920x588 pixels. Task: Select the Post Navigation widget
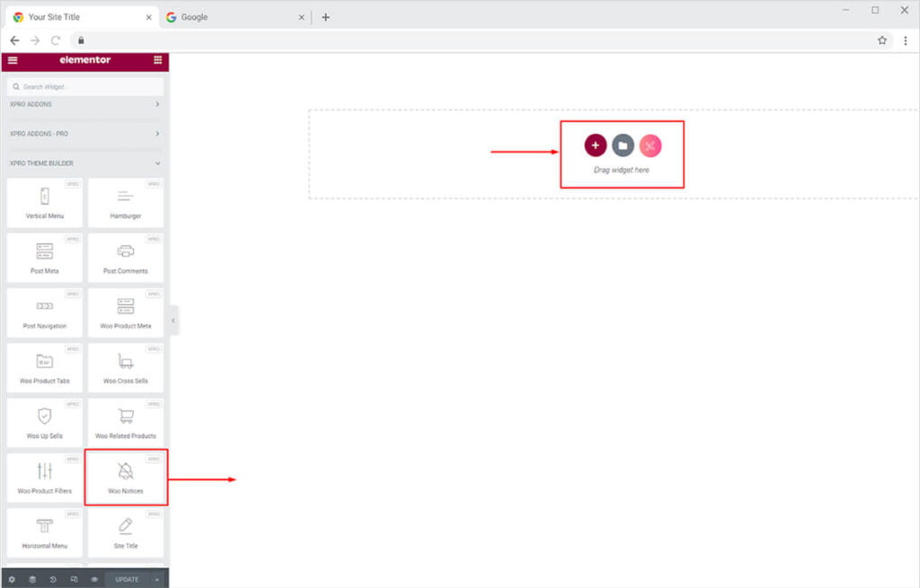[45, 312]
